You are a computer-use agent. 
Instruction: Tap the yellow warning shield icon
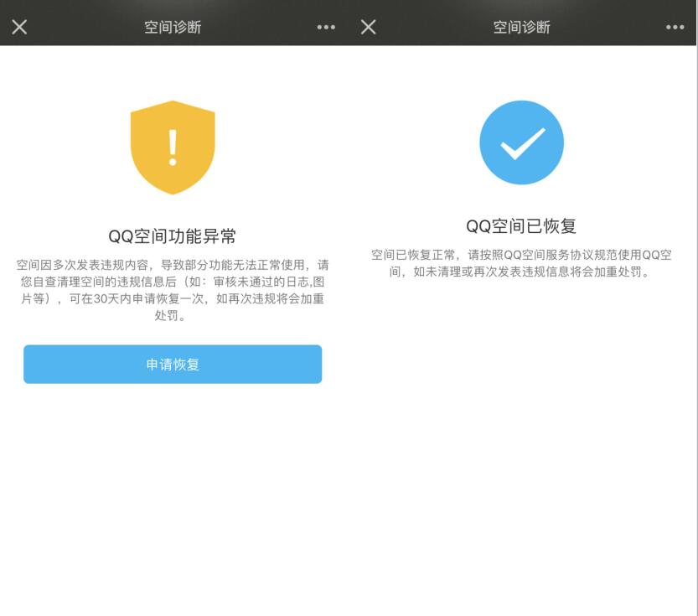pos(173,148)
